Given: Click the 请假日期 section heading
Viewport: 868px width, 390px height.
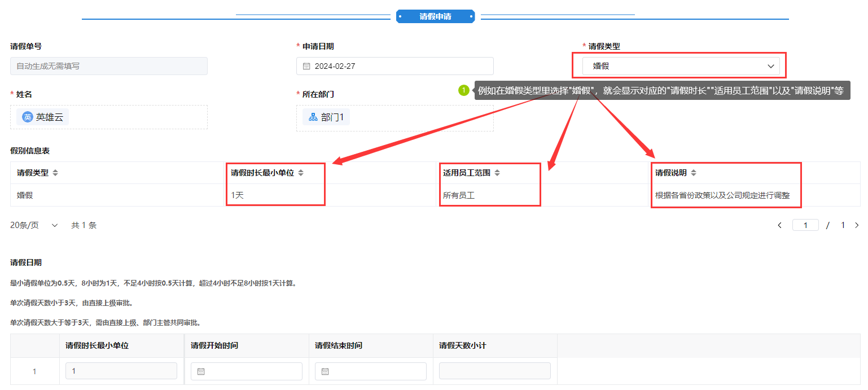Looking at the screenshot, I should click(26, 262).
